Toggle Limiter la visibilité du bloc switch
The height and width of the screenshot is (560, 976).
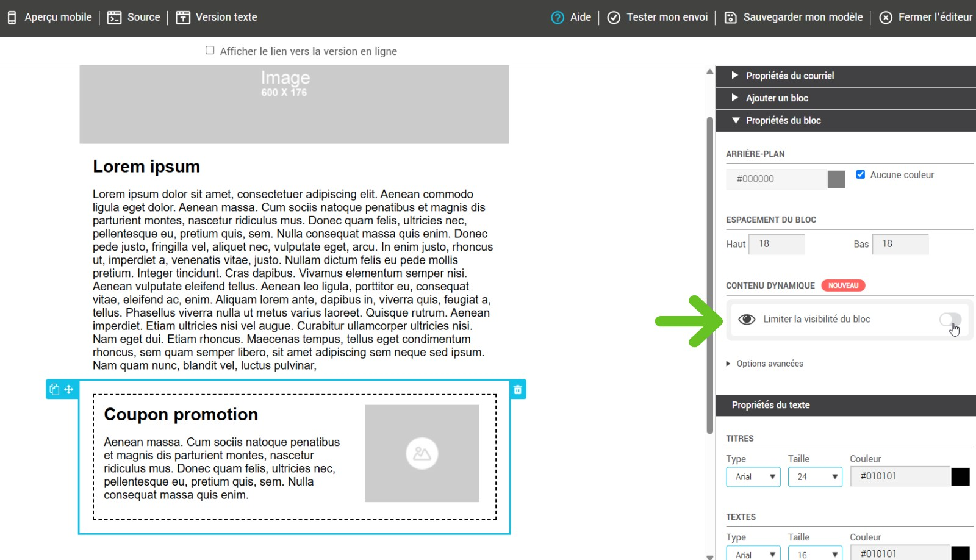pyautogui.click(x=950, y=320)
